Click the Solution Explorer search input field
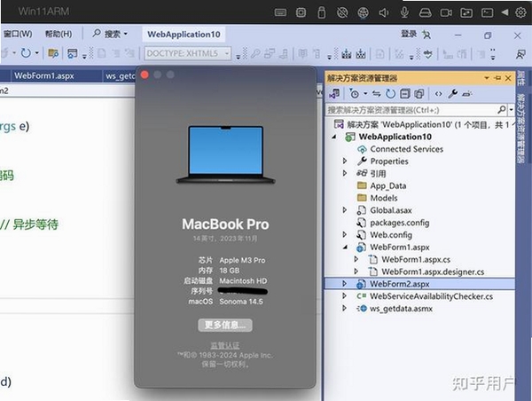Screen dimensions: 532x401 pos(411,110)
